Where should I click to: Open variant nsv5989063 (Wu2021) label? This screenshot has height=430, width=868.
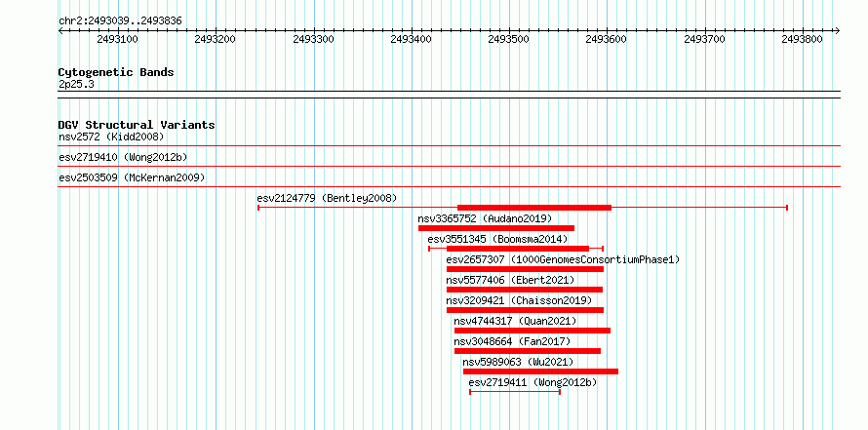(518, 362)
